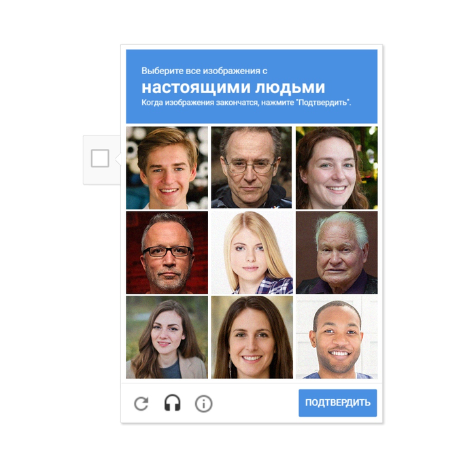The image size is (476, 476).
Task: Click the pointer arrow beside the checkbox
Action: click(x=118, y=158)
